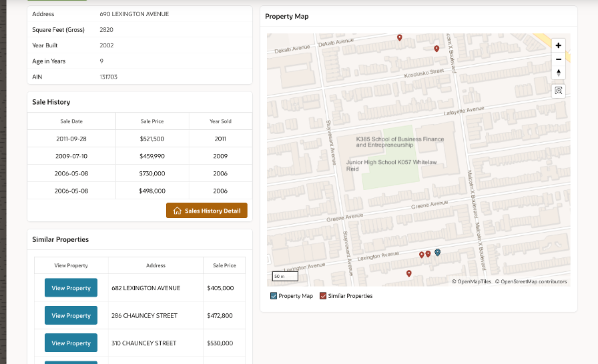Activate the map rectangle zoom tool
The image size is (598, 364).
coord(559,91)
